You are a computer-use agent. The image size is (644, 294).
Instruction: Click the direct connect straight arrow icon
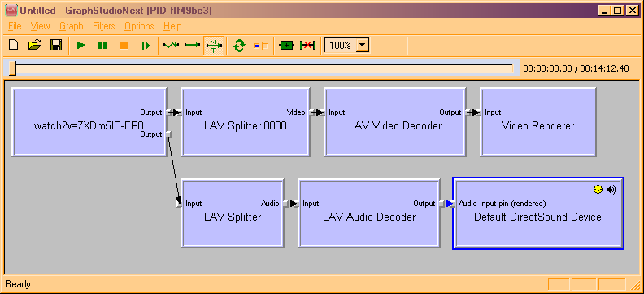[x=192, y=46]
